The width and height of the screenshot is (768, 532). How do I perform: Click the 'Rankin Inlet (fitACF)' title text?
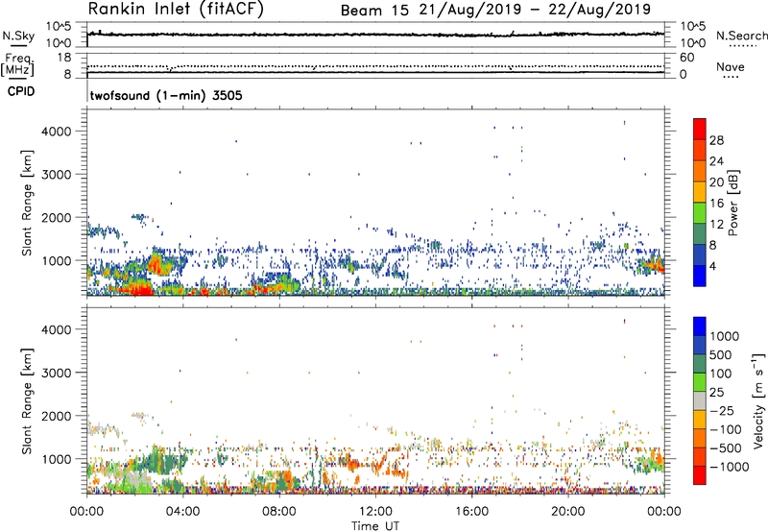point(176,9)
